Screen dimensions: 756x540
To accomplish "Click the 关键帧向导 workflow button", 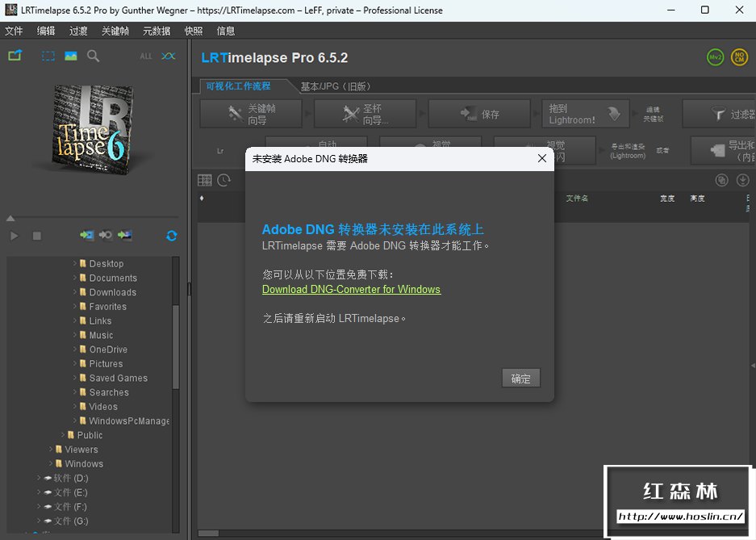I will click(251, 115).
